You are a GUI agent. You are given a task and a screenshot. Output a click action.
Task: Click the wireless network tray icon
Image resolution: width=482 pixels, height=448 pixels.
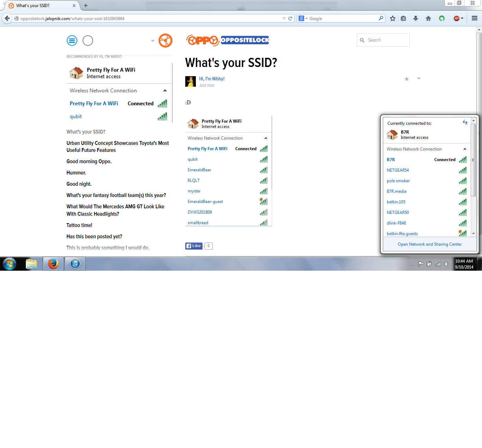438,264
